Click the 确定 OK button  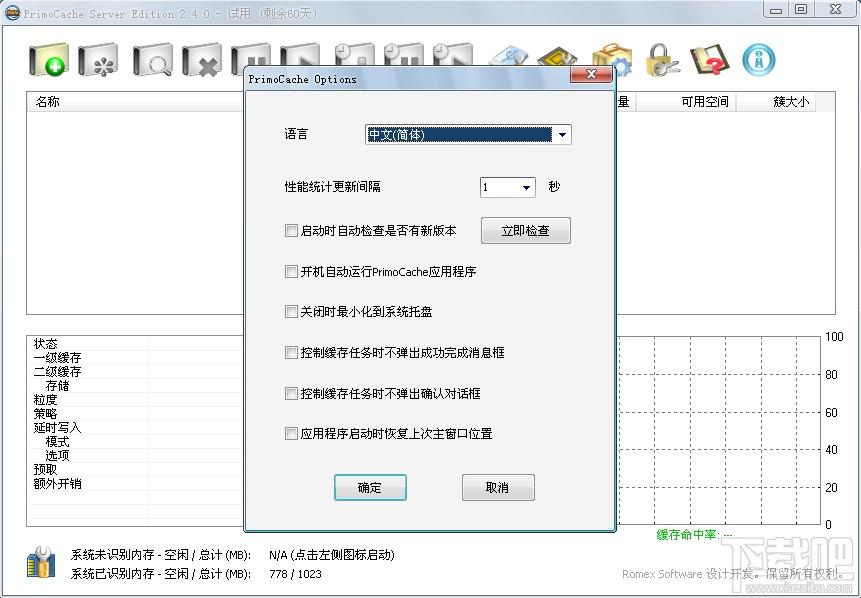[370, 488]
